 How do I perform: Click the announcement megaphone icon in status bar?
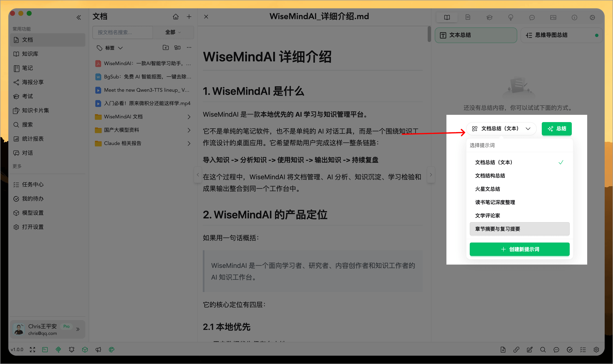(x=98, y=349)
